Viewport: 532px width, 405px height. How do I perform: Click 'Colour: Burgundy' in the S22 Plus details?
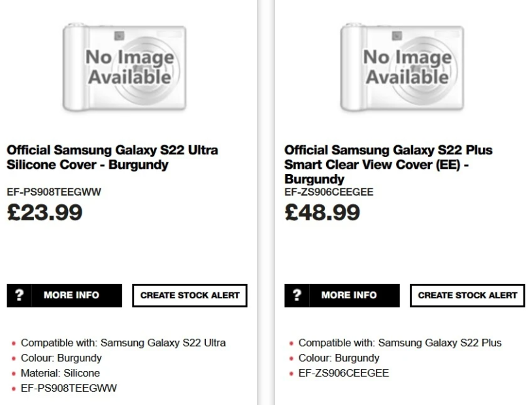(339, 358)
